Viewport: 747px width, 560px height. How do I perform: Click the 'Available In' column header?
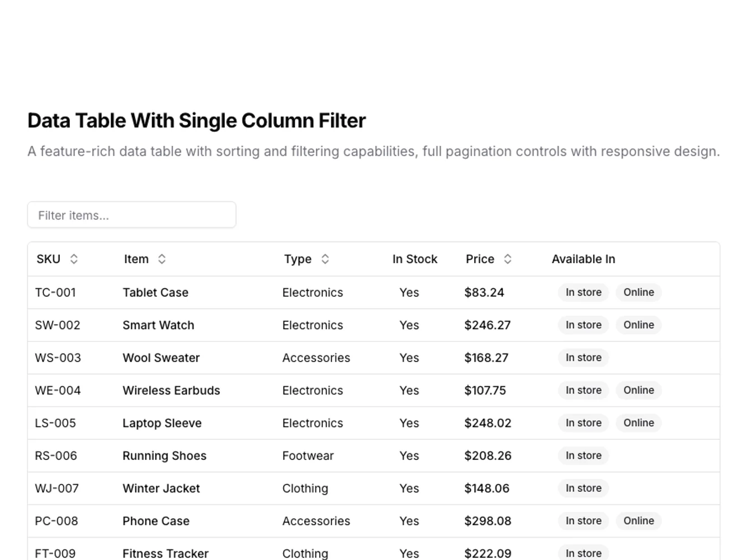click(x=583, y=259)
